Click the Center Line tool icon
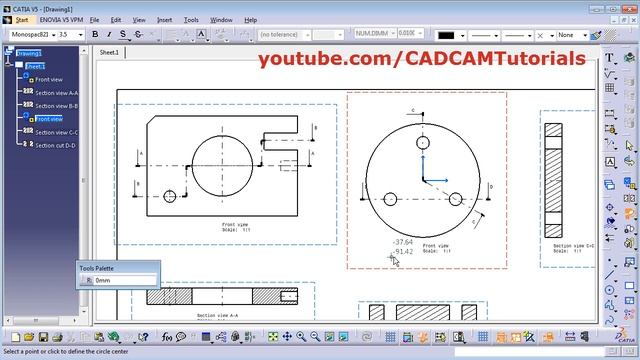This screenshot has width=640, height=360. coord(609,207)
